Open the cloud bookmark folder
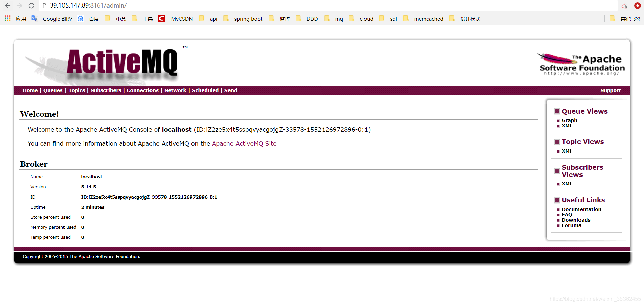 pos(361,19)
